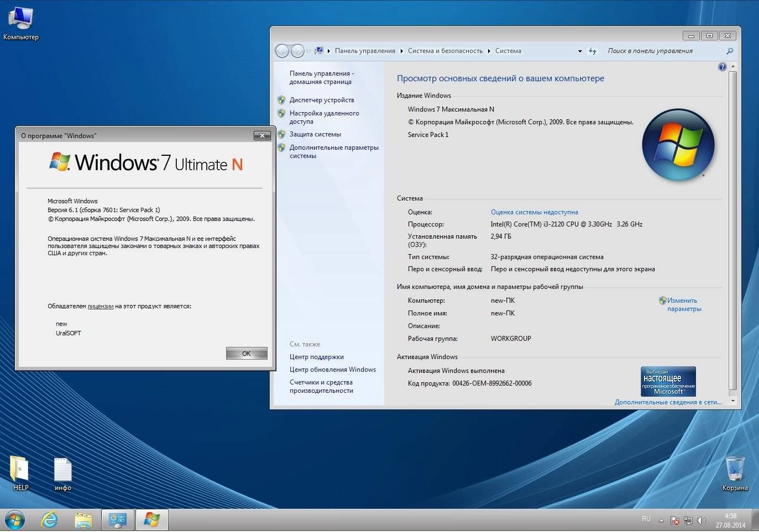Screen dimensions: 759x532
Task: Open Центр поддержки link
Action: coord(317,357)
